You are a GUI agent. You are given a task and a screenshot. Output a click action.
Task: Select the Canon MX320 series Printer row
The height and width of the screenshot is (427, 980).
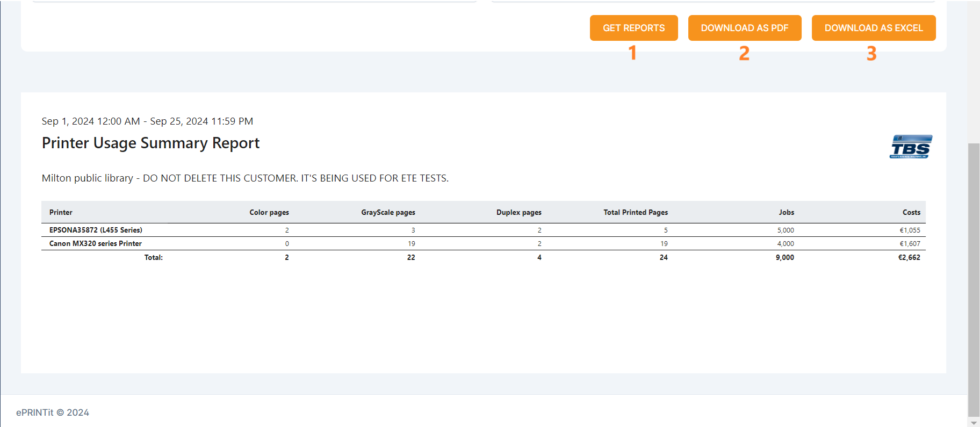tap(96, 244)
